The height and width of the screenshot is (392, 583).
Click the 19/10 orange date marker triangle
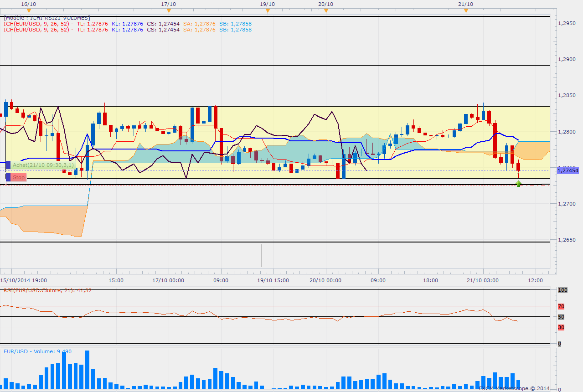pos(268,10)
